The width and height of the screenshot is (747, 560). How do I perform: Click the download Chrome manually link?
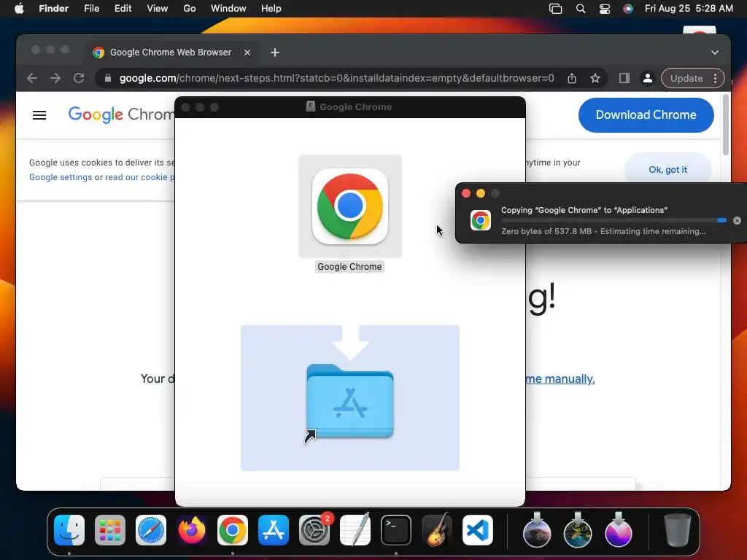tap(560, 378)
